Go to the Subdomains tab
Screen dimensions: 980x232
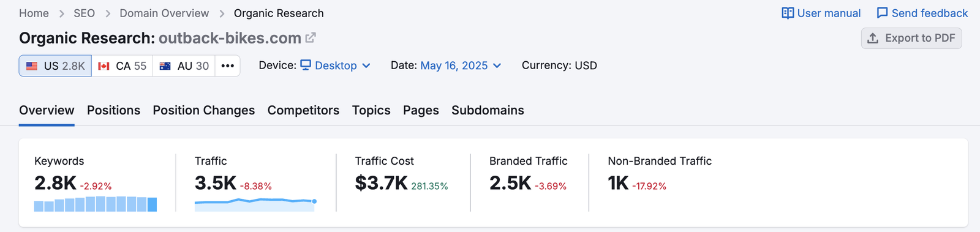coord(488,110)
